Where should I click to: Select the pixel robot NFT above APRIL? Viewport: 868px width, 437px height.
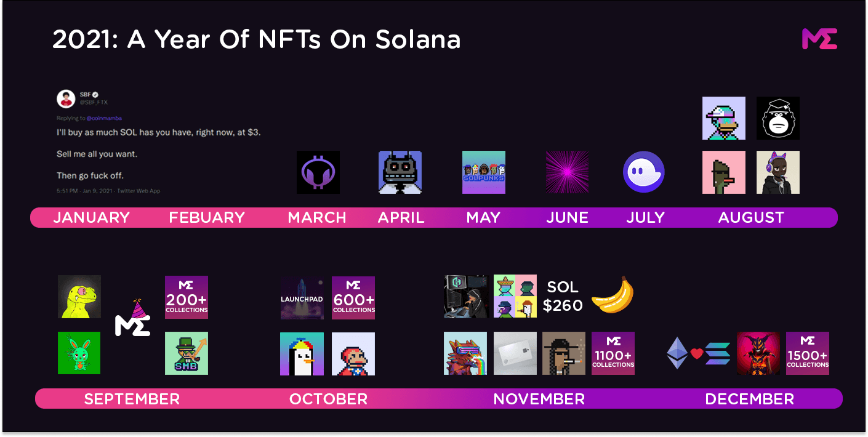coord(400,172)
